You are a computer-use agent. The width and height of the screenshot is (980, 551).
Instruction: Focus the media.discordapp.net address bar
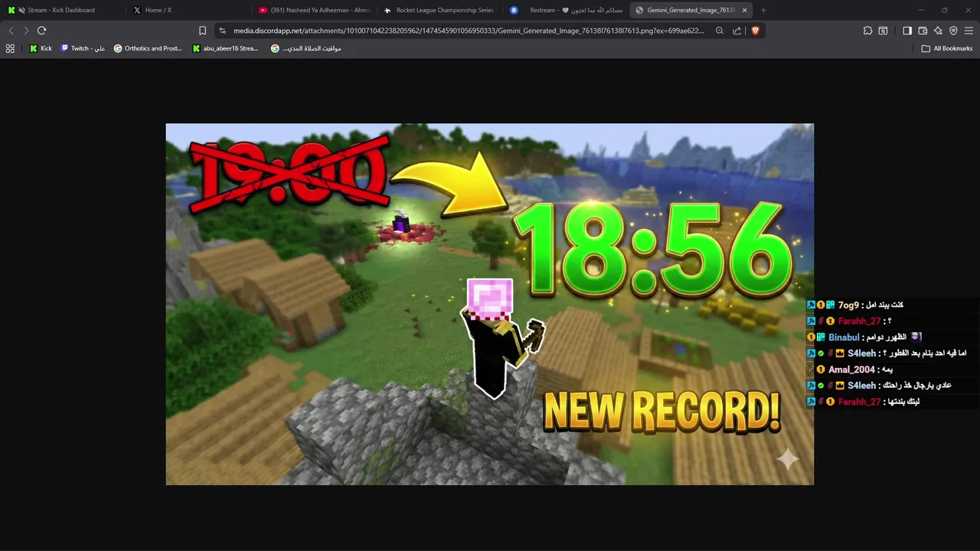click(x=469, y=31)
